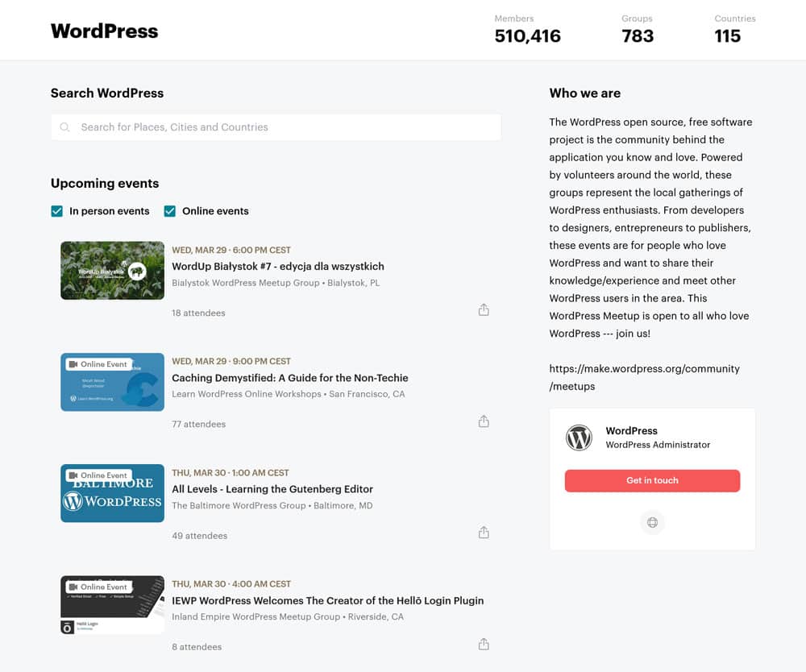Viewport: 806px width, 672px height.
Task: Click the search magnifier icon
Action: 65,127
